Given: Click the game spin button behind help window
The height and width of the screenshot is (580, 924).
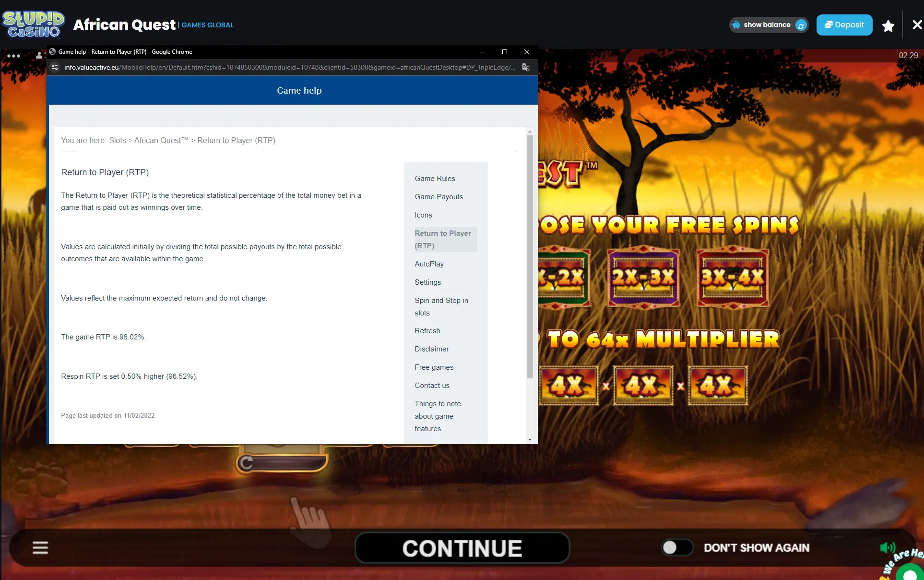Looking at the screenshot, I should coord(282,462).
